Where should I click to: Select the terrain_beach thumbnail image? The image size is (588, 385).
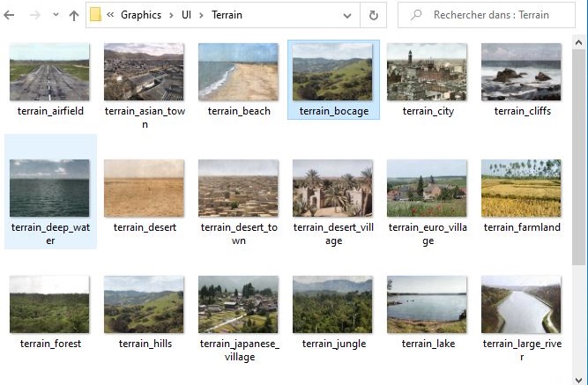click(x=238, y=71)
